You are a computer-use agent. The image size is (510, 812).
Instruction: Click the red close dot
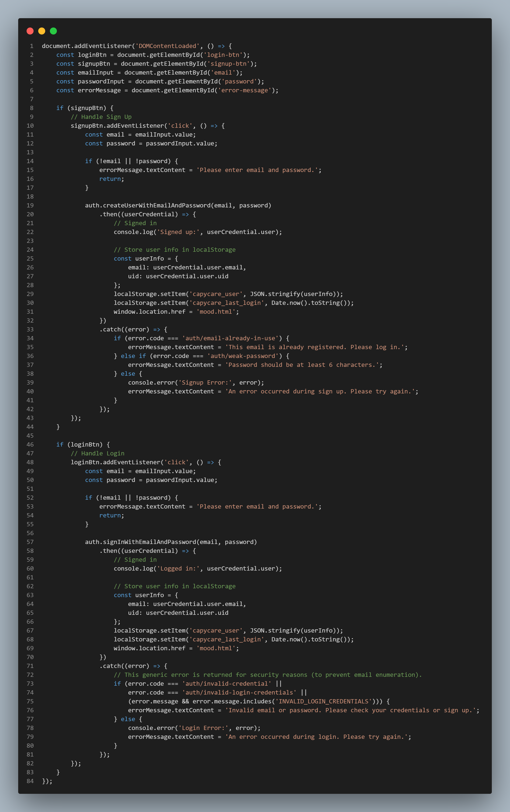(30, 31)
